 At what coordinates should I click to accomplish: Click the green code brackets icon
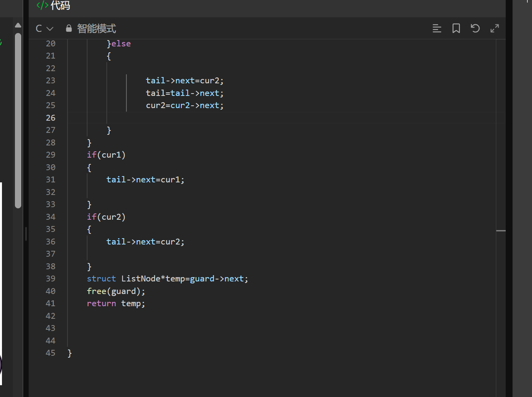42,5
